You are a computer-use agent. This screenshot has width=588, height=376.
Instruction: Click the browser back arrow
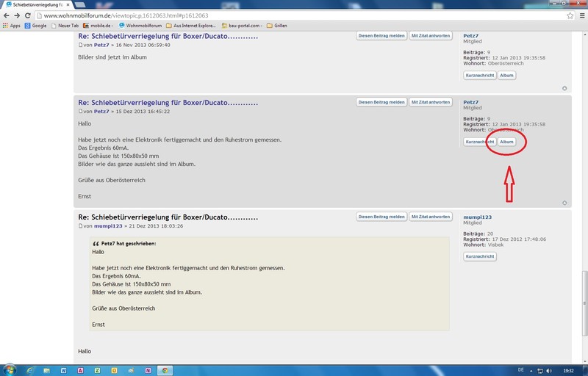point(7,15)
